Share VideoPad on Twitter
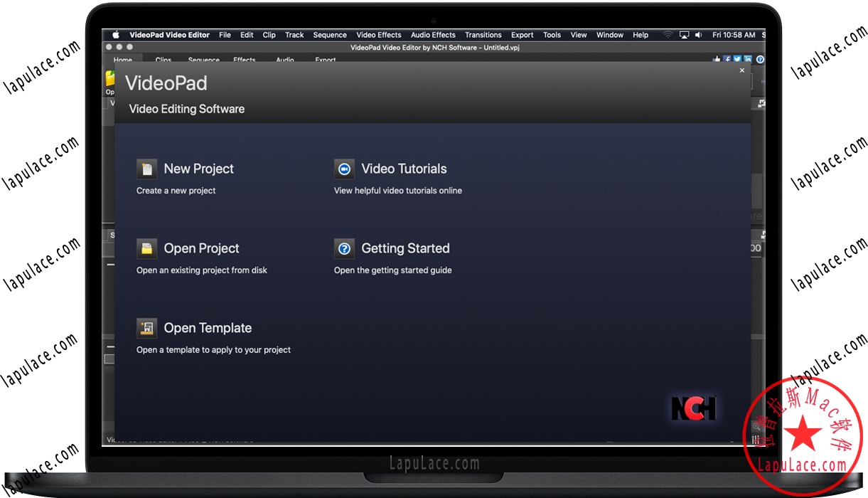The image size is (868, 498). click(x=737, y=59)
